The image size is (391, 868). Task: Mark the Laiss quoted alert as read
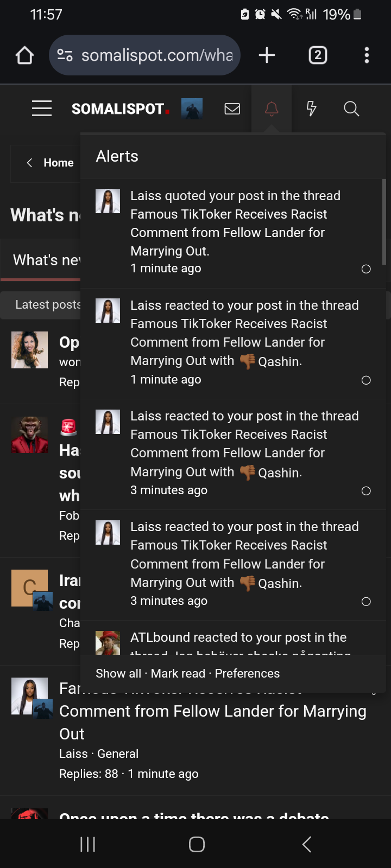pyautogui.click(x=366, y=269)
